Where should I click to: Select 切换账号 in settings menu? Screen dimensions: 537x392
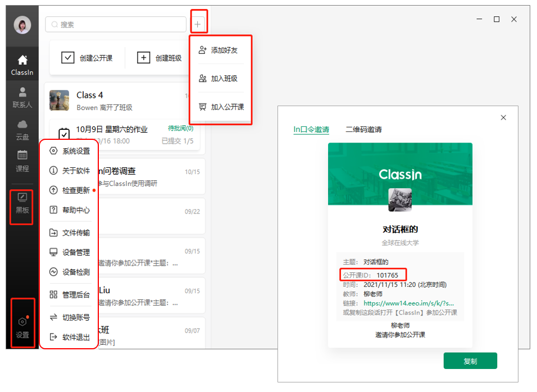pyautogui.click(x=70, y=317)
